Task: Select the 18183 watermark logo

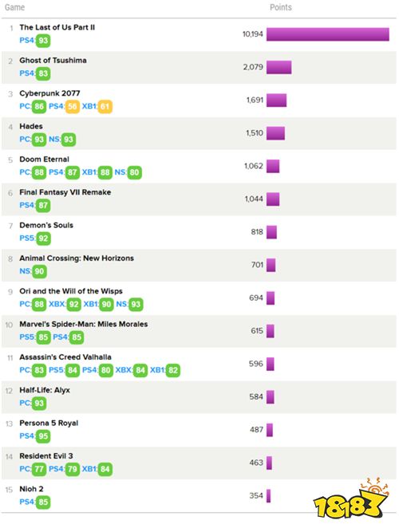Action: click(x=350, y=499)
